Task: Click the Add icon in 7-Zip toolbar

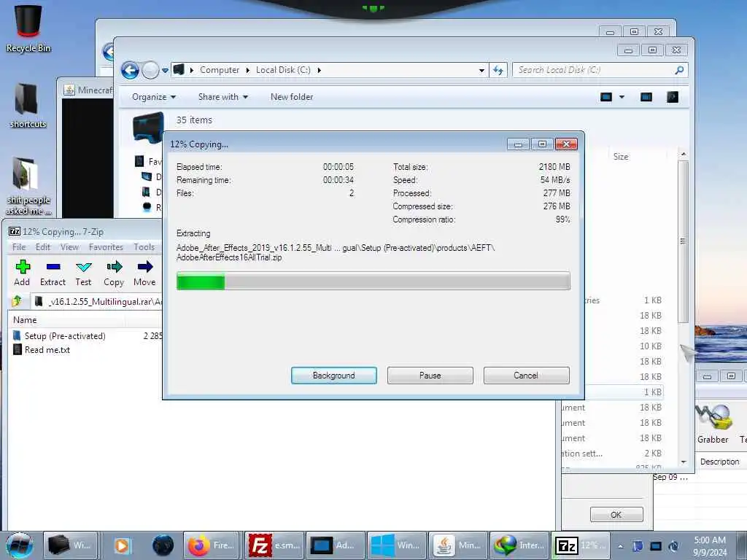Action: (x=22, y=273)
